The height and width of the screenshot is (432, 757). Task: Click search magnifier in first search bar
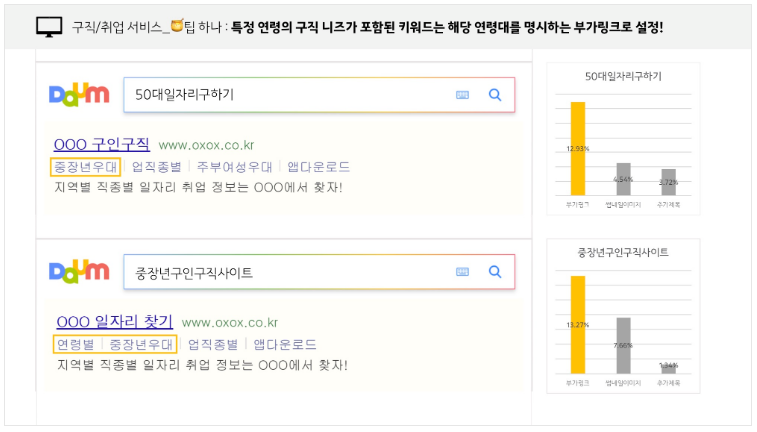[494, 95]
